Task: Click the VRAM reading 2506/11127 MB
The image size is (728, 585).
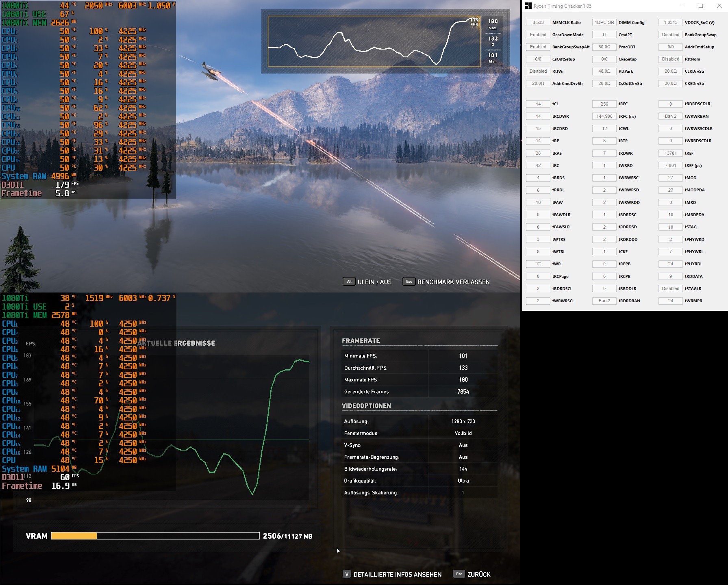Action: (x=287, y=536)
